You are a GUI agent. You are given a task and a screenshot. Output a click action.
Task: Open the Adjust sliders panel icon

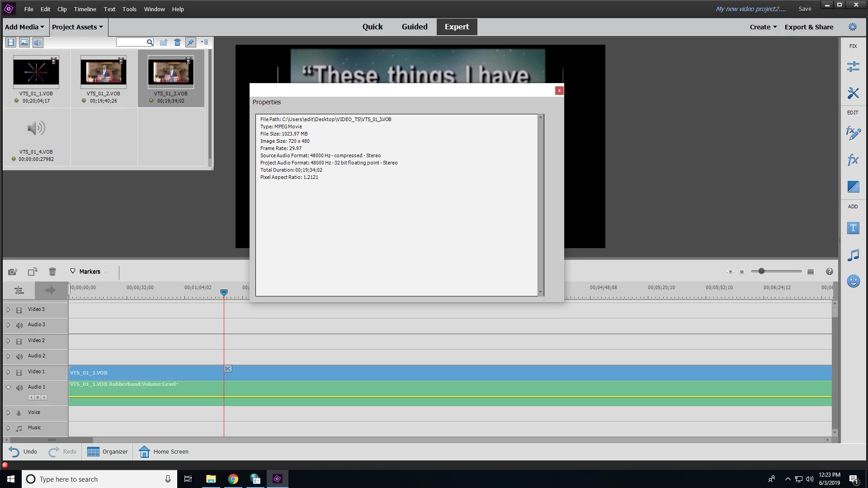[853, 67]
